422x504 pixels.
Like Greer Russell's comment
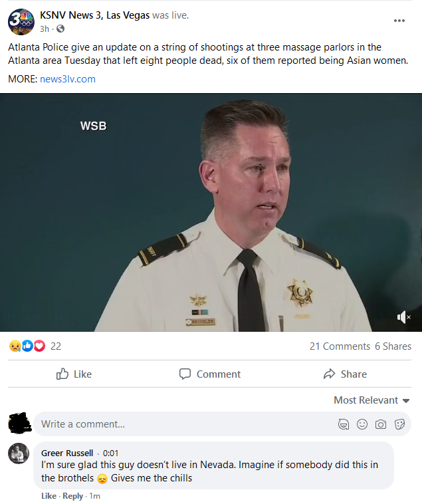tap(49, 496)
